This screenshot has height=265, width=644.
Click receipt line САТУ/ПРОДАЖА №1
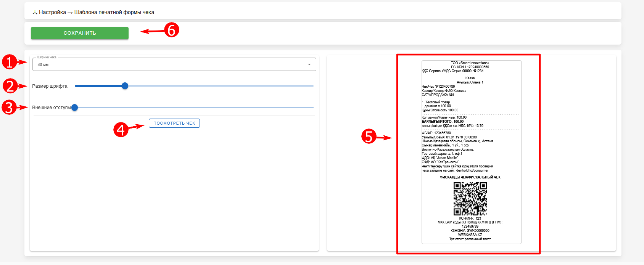[438, 95]
